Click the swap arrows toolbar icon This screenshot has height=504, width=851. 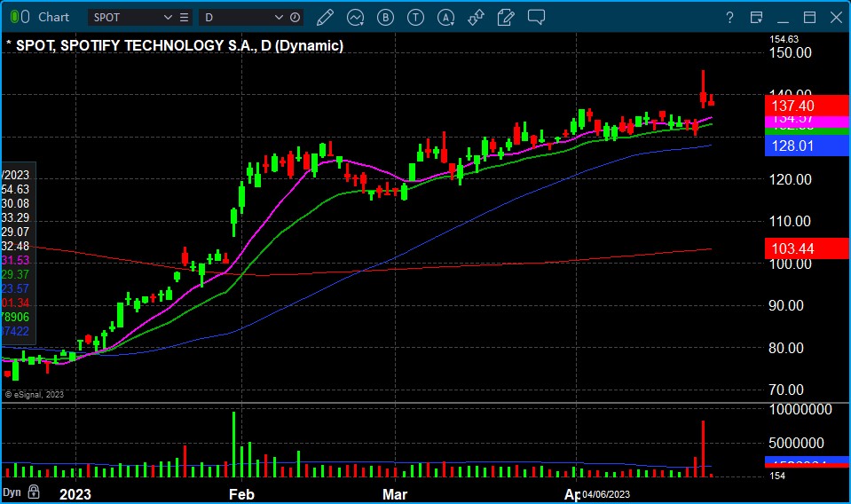(x=476, y=18)
